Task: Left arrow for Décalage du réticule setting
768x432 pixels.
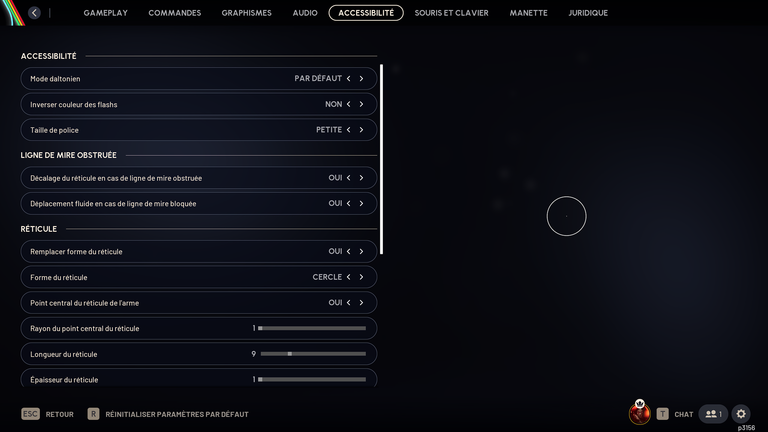Action: [x=349, y=178]
